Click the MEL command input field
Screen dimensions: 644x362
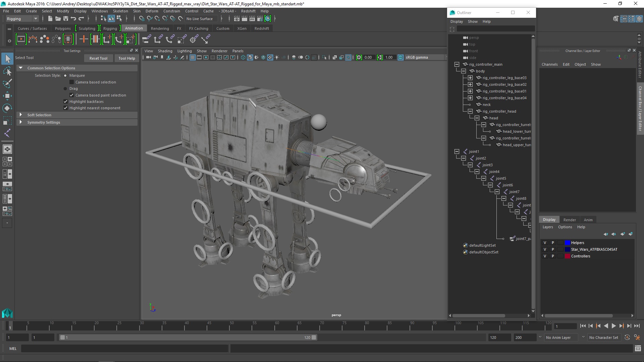124,349
